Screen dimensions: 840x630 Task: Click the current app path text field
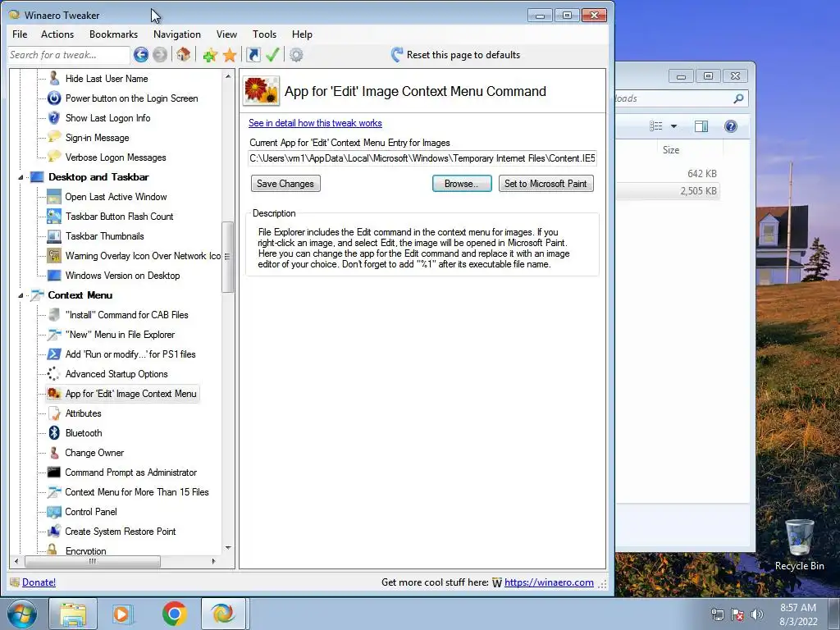tap(422, 158)
